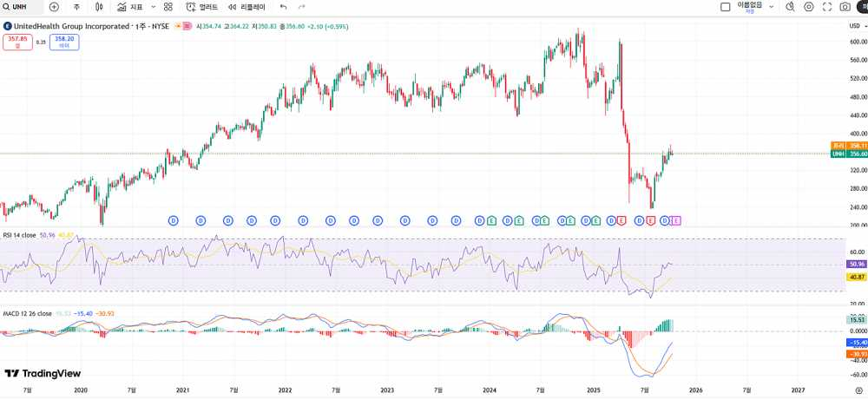
Task: Click the low value 350.83
Action: [x=268, y=26]
